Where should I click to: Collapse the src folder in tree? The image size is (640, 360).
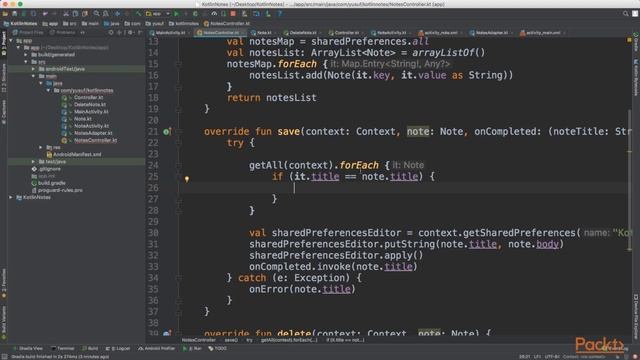pos(26,62)
